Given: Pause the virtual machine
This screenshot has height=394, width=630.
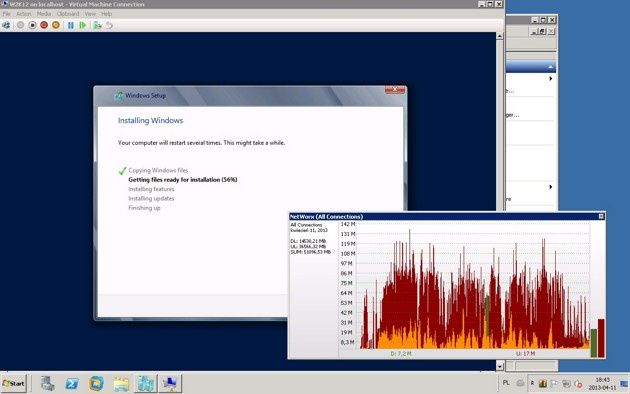Looking at the screenshot, I should 71,25.
